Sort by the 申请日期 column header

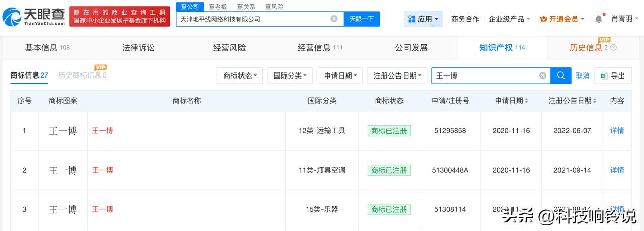click(x=511, y=101)
